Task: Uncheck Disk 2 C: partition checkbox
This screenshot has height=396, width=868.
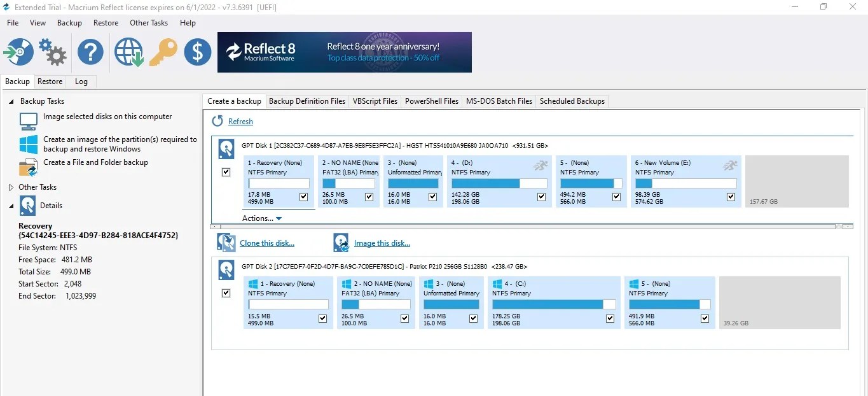Action: pyautogui.click(x=610, y=318)
